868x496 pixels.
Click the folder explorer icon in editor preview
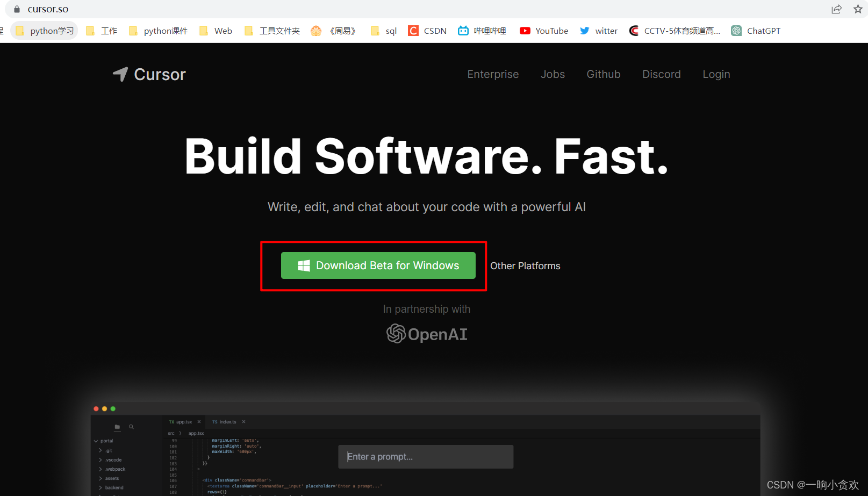tap(117, 427)
